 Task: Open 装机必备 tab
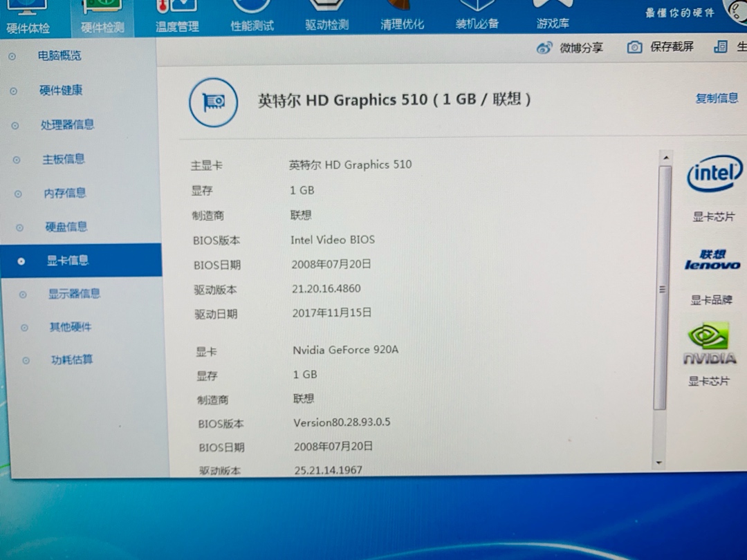(477, 17)
